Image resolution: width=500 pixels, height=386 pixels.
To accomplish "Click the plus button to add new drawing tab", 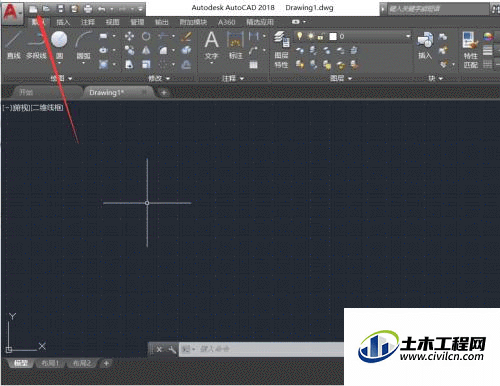I will pos(164,93).
